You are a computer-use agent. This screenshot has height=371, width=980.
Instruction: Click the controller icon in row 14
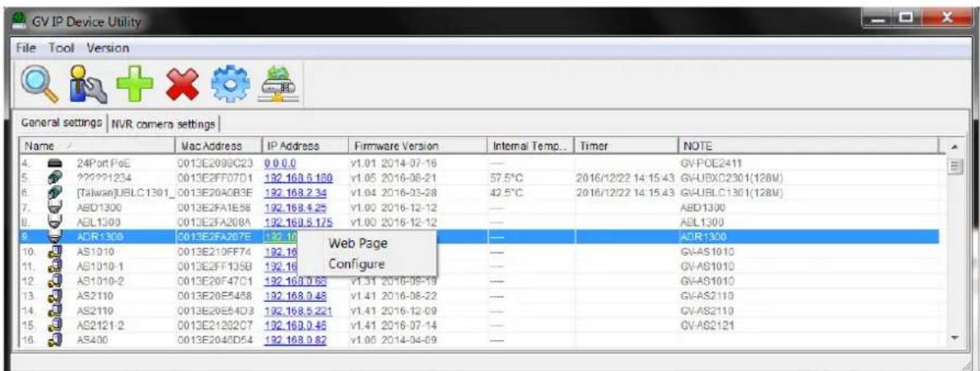pos(55,311)
